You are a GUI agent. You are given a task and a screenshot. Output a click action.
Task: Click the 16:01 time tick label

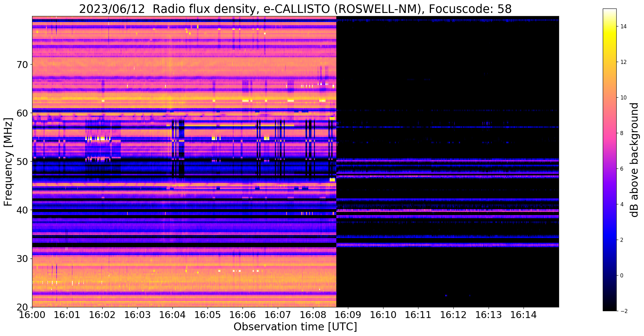(x=67, y=314)
